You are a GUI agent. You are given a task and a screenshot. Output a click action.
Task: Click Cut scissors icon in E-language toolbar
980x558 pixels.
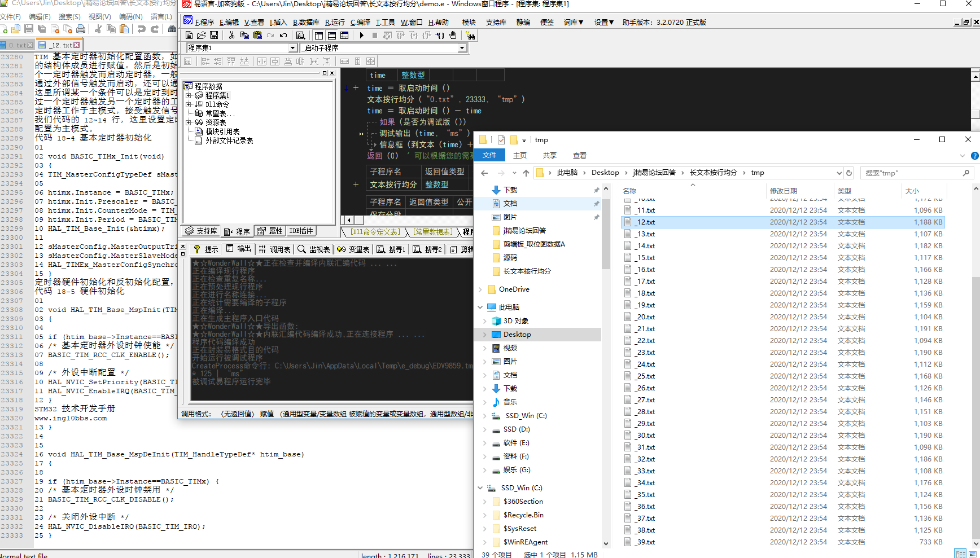[231, 35]
